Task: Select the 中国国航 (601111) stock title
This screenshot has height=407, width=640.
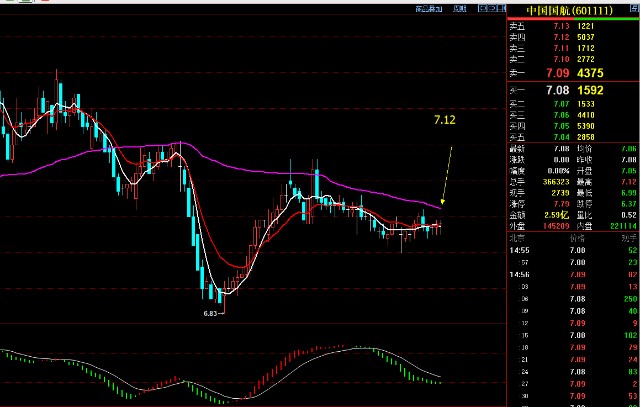Action: pos(572,11)
